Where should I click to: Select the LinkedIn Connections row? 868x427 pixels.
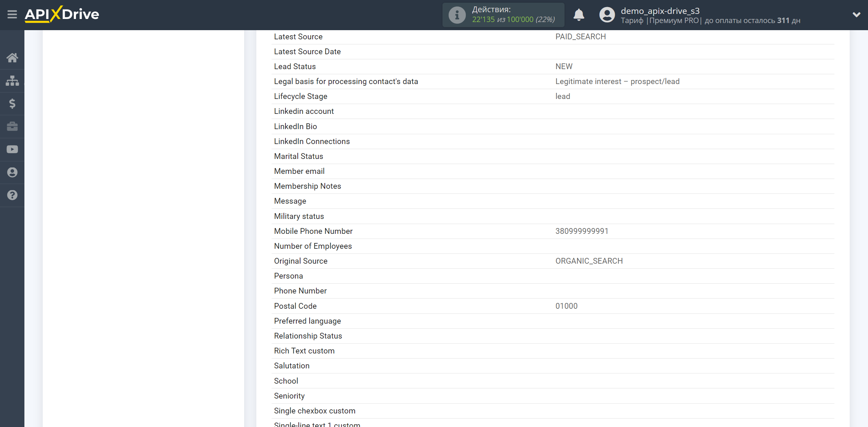click(x=553, y=141)
